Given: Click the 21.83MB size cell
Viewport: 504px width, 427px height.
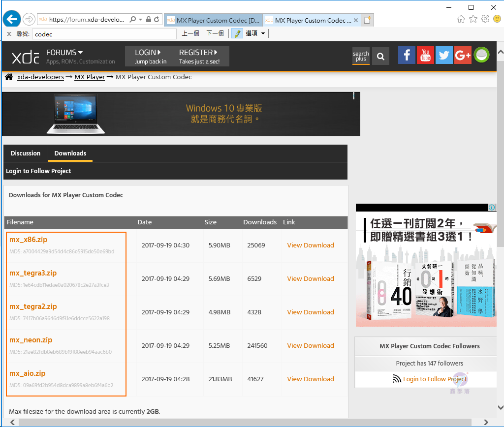Looking at the screenshot, I should click(220, 379).
